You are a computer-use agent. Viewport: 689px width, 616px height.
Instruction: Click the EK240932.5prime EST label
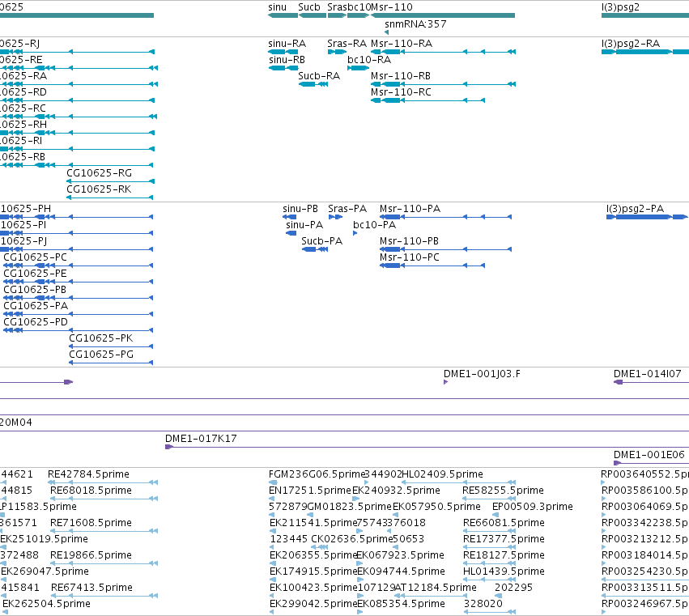pos(397,491)
